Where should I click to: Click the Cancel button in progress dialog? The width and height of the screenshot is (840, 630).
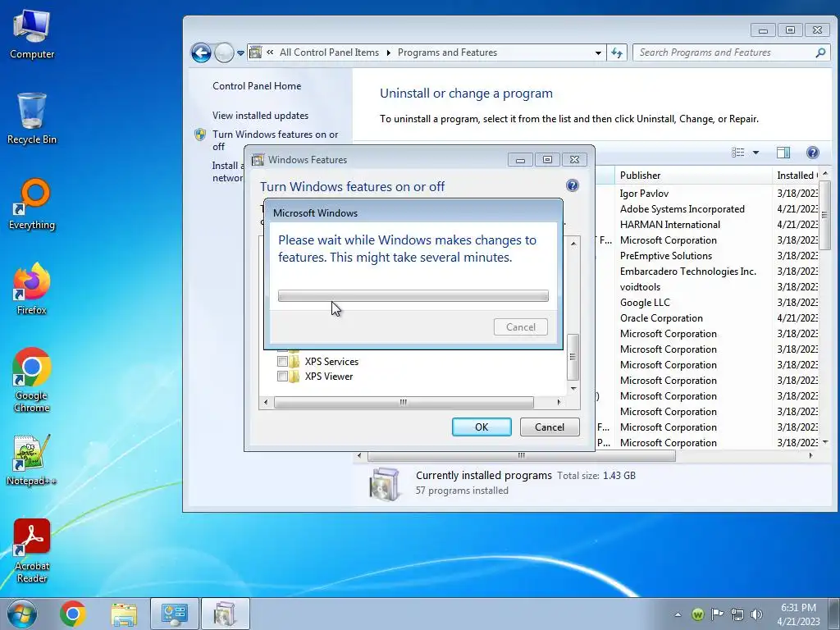coord(521,326)
